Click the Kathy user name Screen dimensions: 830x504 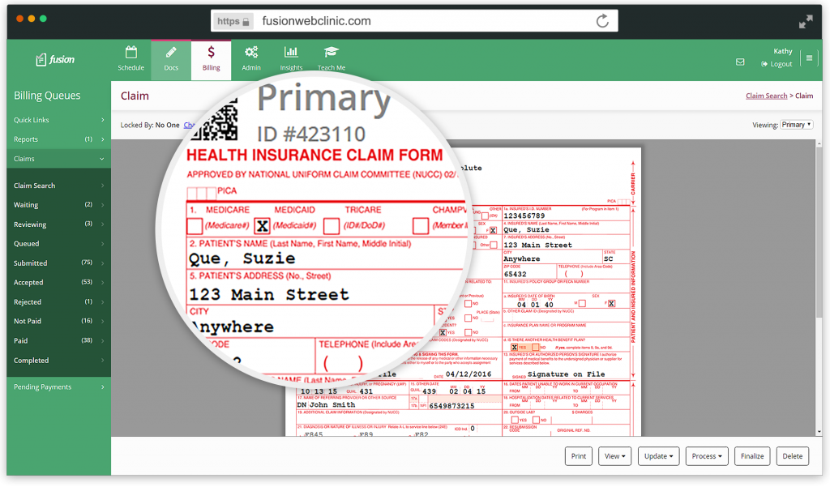point(783,51)
